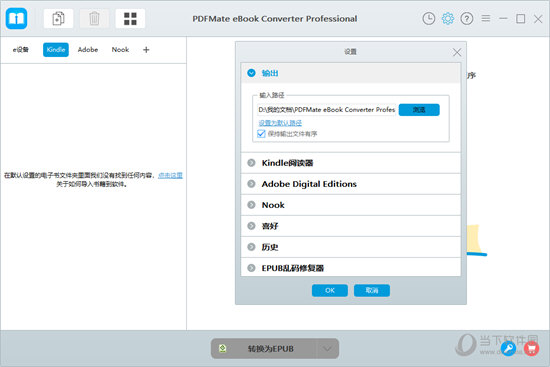Click the 点击这里 link in left panel

170,175
